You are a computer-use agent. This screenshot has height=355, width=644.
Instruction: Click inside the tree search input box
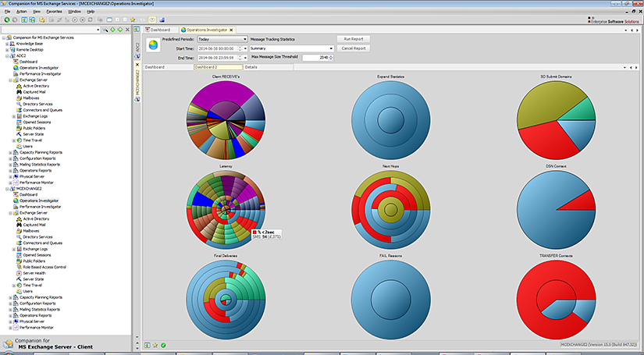tap(48, 30)
